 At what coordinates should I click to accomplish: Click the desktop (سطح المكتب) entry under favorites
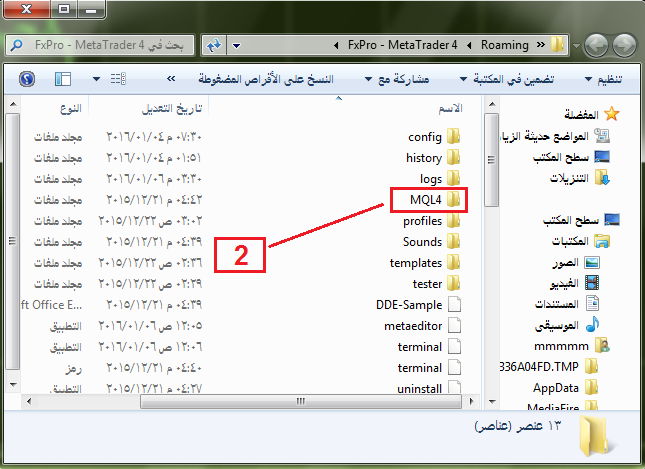point(571,157)
